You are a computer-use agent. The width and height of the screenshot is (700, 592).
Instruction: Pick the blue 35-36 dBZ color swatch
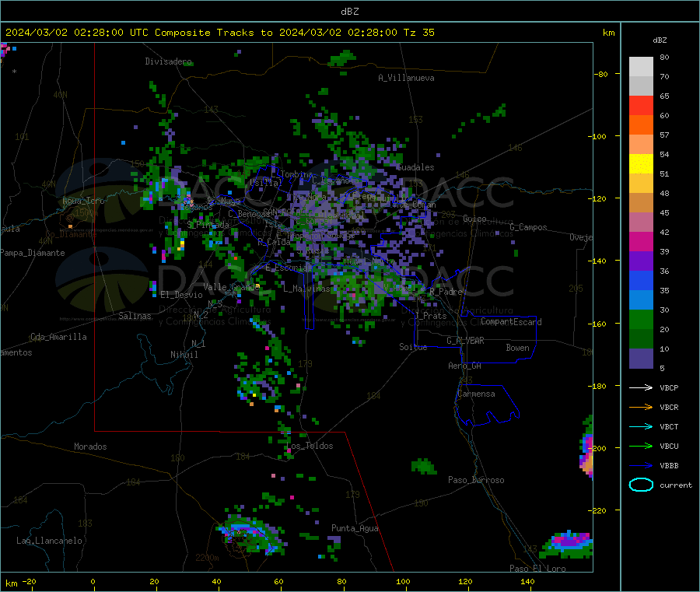(x=641, y=280)
